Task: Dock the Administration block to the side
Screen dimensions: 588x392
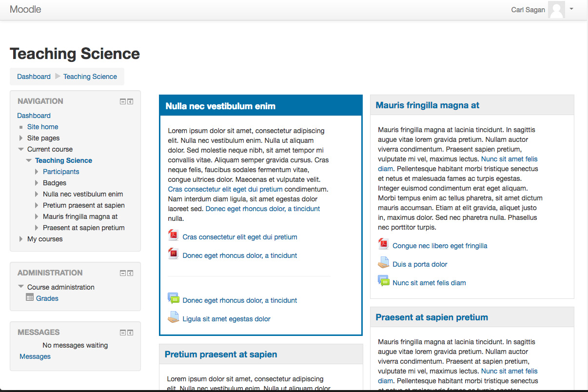Action: point(130,273)
